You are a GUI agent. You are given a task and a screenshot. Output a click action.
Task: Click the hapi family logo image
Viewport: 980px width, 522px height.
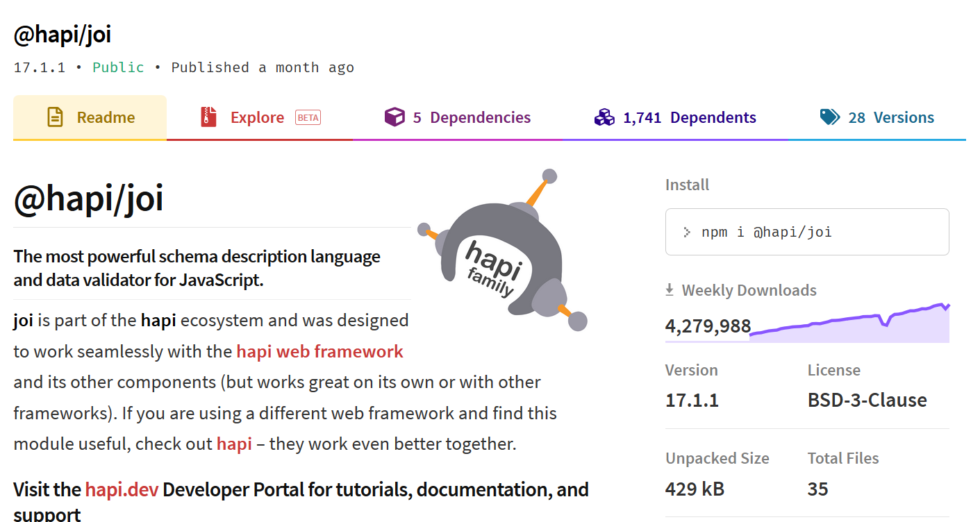click(x=503, y=250)
